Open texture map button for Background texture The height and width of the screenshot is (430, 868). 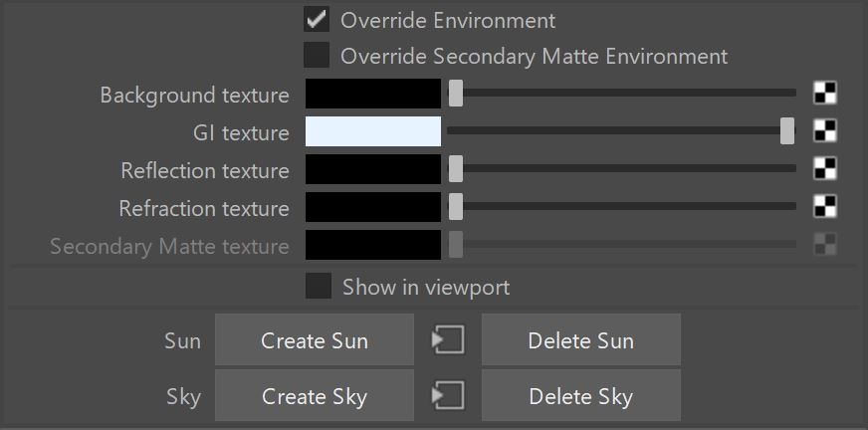point(825,93)
